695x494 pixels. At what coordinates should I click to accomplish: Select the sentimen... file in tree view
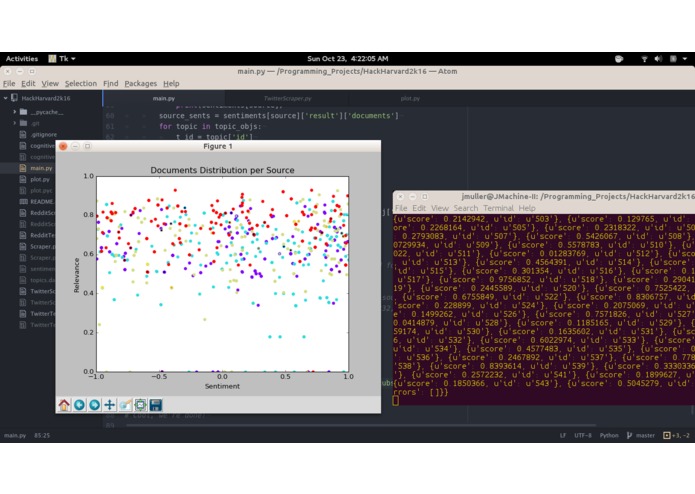42,269
